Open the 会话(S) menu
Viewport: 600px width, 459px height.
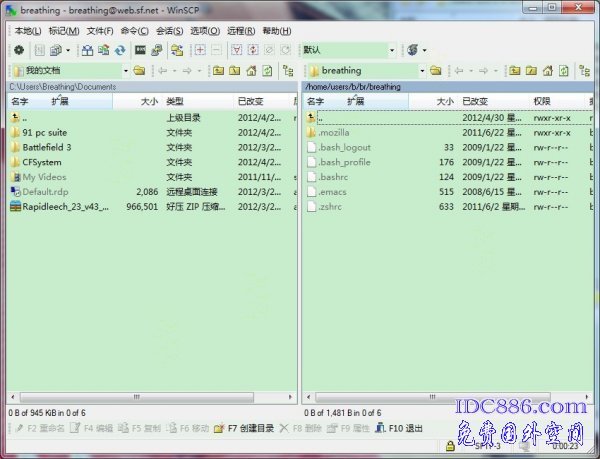(x=169, y=31)
